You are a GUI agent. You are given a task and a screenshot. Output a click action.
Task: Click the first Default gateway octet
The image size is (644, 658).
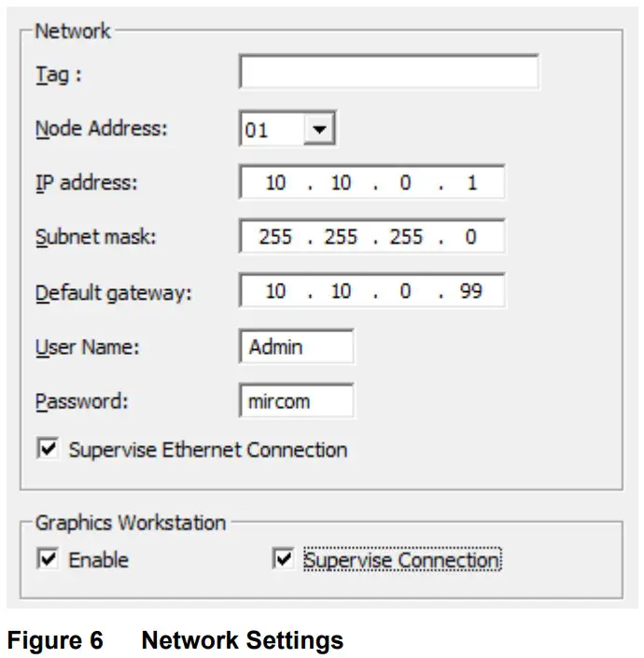coord(275,291)
